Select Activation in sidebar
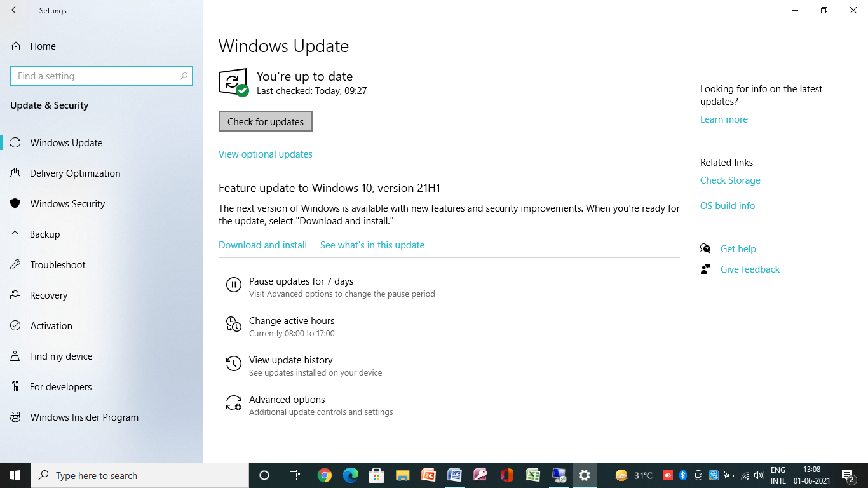Image resolution: width=868 pixels, height=488 pixels. pos(102,325)
